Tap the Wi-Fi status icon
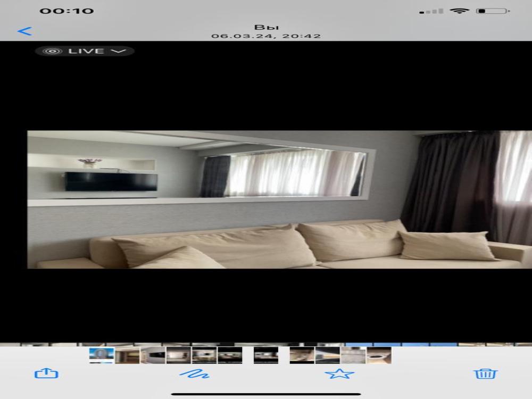This screenshot has height=399, width=532. tap(460, 11)
